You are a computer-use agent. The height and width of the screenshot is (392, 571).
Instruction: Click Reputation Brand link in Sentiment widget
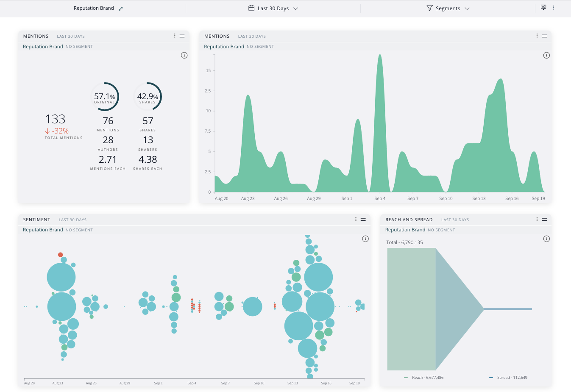coord(43,230)
